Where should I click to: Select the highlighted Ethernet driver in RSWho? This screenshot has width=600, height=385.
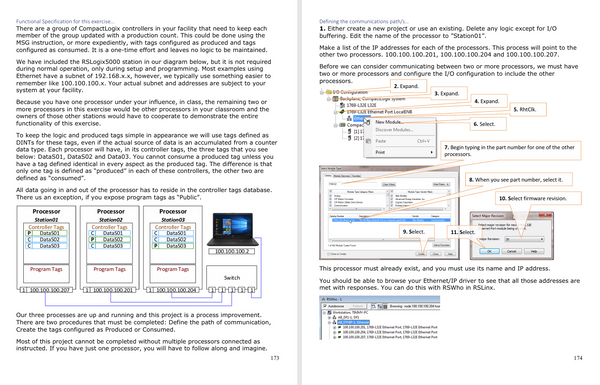point(354,322)
